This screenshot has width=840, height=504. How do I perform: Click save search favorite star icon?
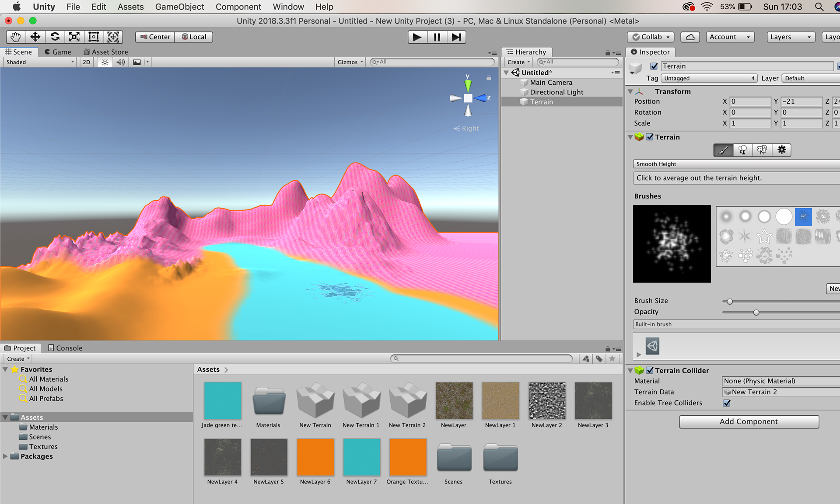pos(612,359)
